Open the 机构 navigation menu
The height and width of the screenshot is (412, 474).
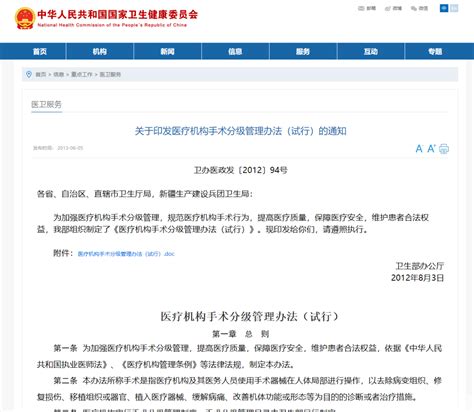100,51
